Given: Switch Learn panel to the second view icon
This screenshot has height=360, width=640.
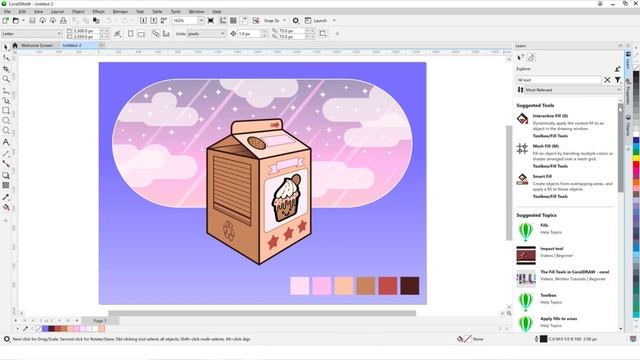Looking at the screenshot, I should point(531,58).
